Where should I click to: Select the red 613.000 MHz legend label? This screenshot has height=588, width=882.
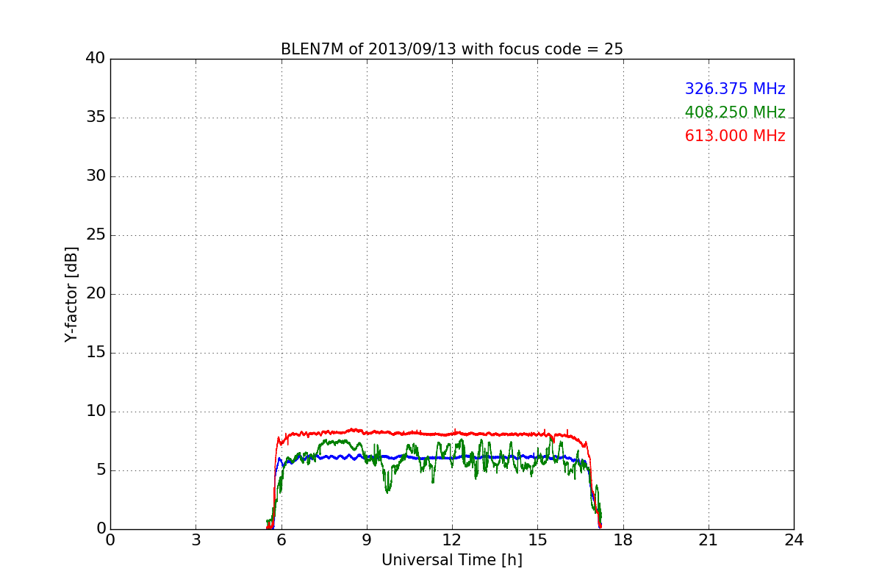click(x=735, y=136)
